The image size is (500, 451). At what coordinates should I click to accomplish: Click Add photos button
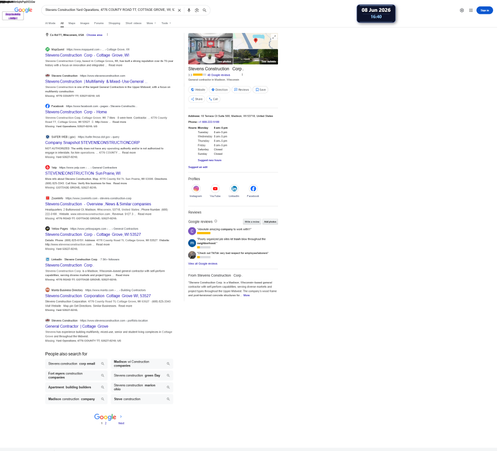click(x=270, y=222)
